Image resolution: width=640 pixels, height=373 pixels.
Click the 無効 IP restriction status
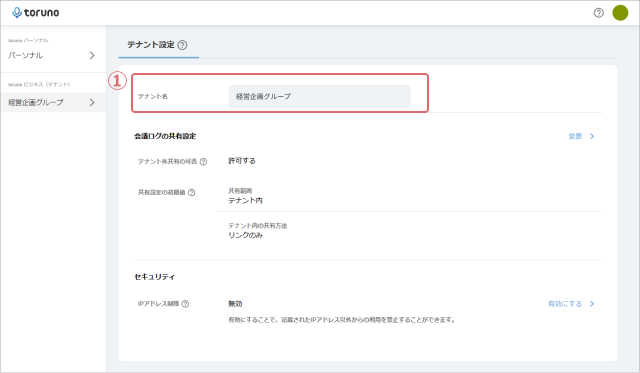tap(235, 304)
